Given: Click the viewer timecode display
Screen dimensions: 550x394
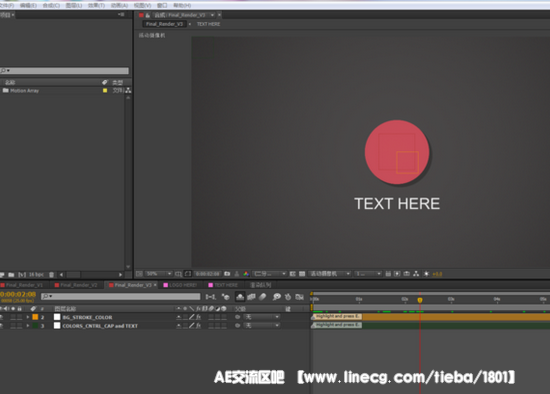Looking at the screenshot, I should (x=208, y=274).
